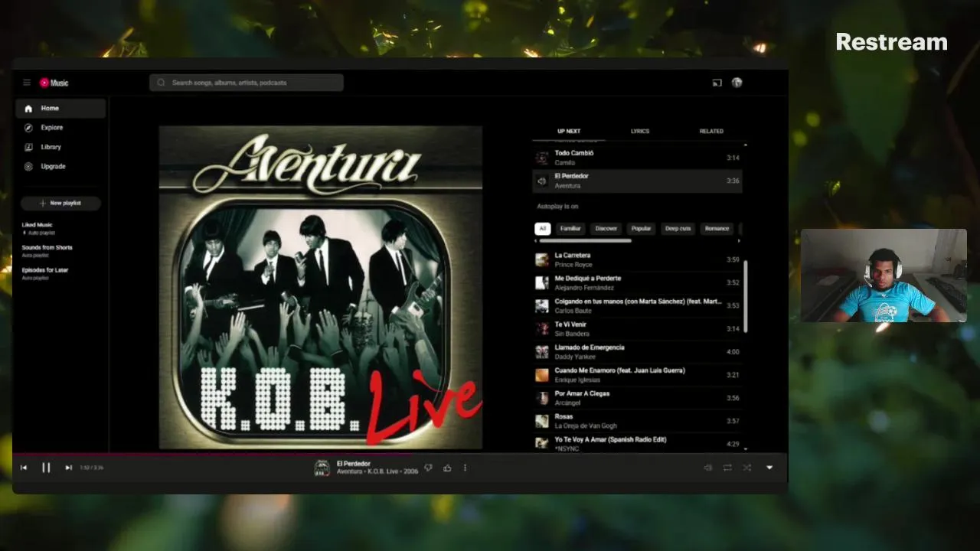Select the Popular filter chip
Image resolution: width=980 pixels, height=551 pixels.
tap(642, 228)
